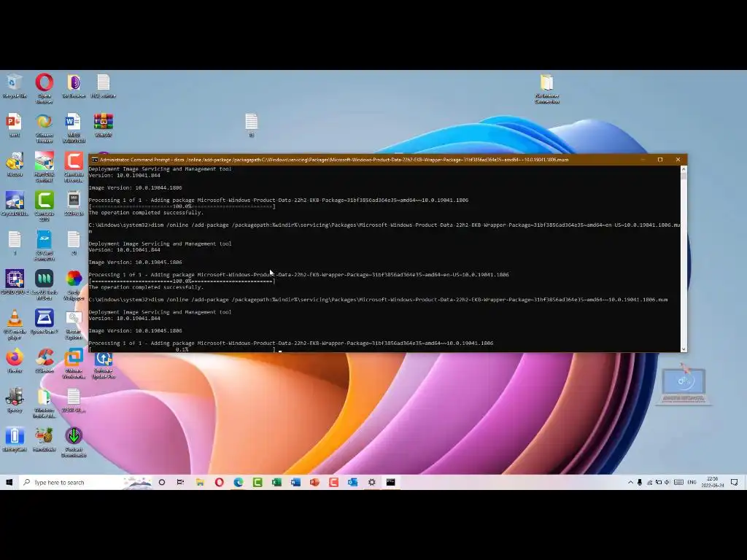This screenshot has height=560, width=747.
Task: Open File Explorer from the taskbar
Action: [200, 482]
